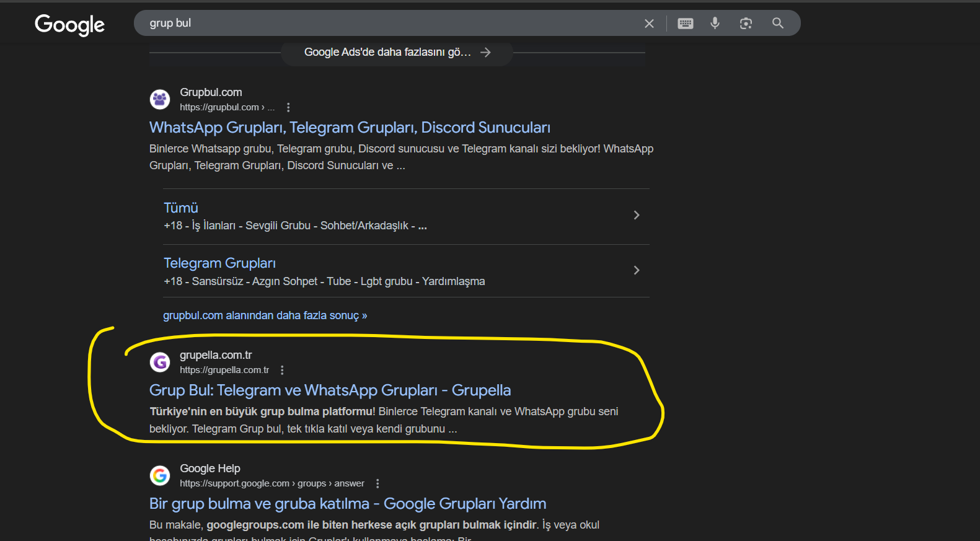Submit search with the magnifier icon
Viewport: 980px width, 541px height.
pos(777,24)
